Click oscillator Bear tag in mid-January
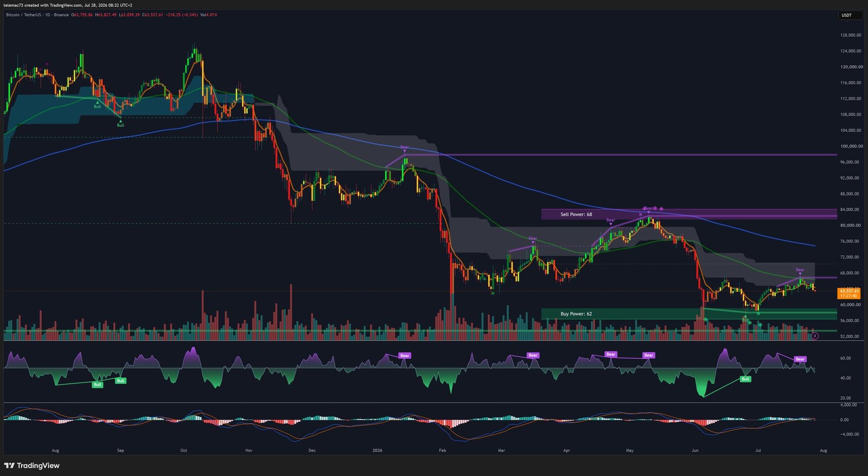Image resolution: width=868 pixels, height=476 pixels. point(404,356)
